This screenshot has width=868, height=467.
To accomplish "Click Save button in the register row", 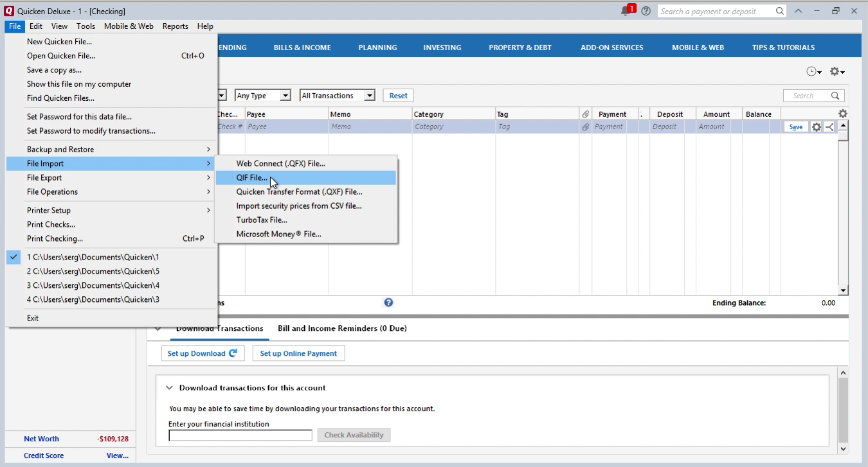I will [x=796, y=127].
